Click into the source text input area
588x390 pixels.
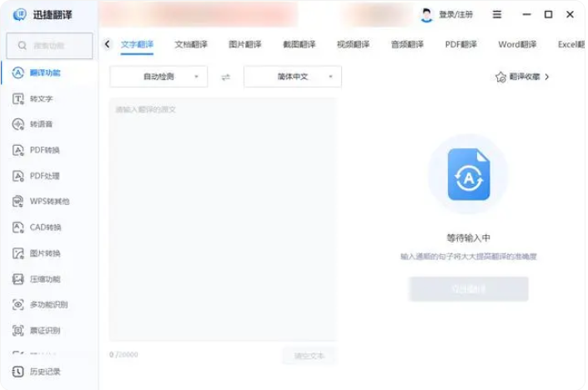pyautogui.click(x=224, y=219)
